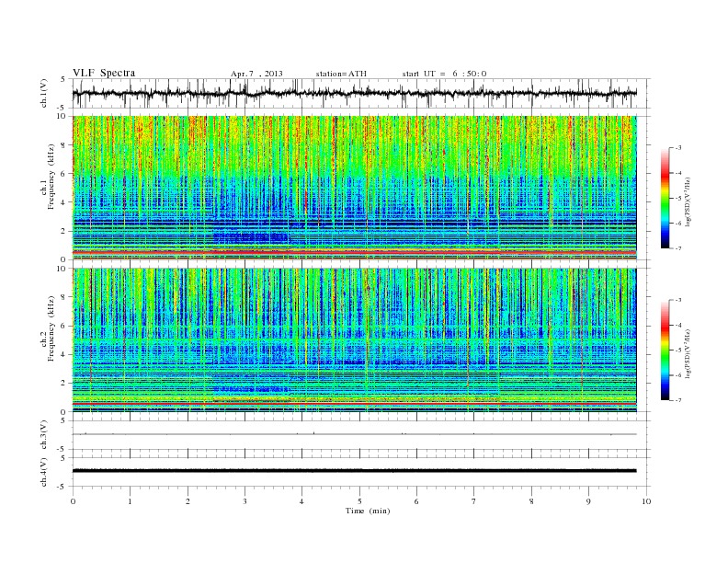
Task: Click the ch.2 spectrogram panel
Action: [x=354, y=340]
